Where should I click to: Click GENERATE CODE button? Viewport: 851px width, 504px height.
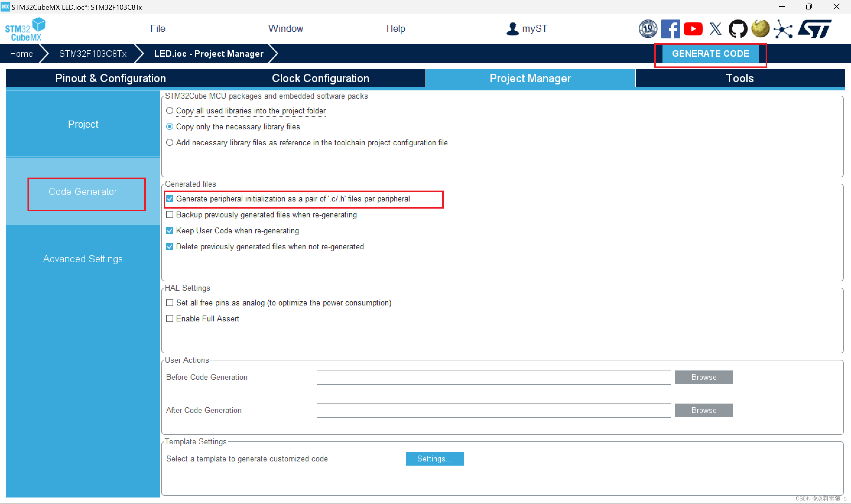tap(711, 53)
